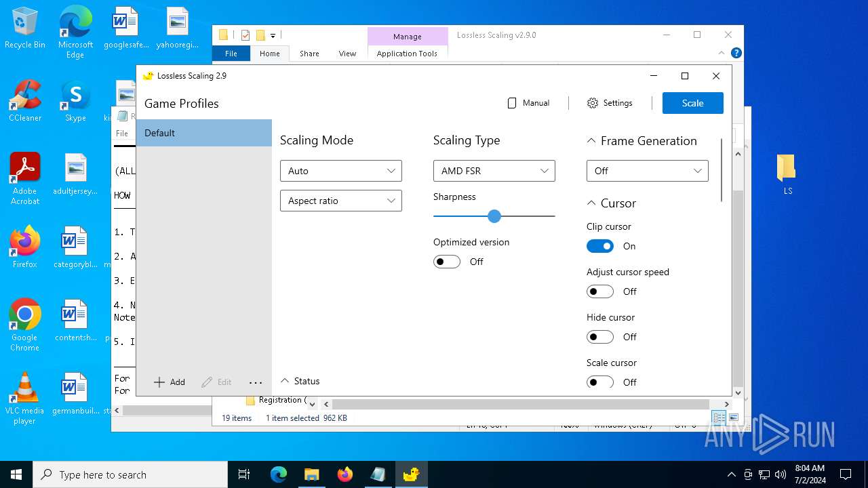Open the three-dots profile options menu
Viewport: 868px width, 488px height.
pyautogui.click(x=256, y=382)
